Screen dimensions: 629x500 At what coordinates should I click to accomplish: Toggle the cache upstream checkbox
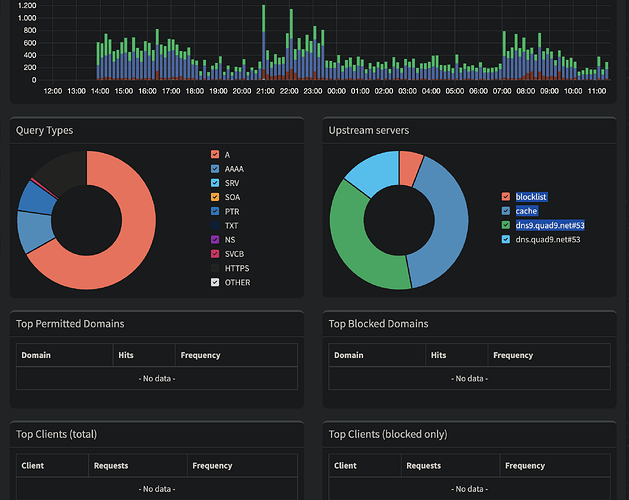[505, 211]
